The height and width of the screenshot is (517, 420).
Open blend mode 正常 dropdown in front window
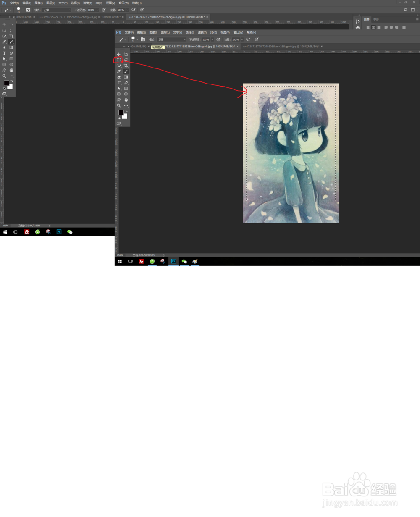171,39
